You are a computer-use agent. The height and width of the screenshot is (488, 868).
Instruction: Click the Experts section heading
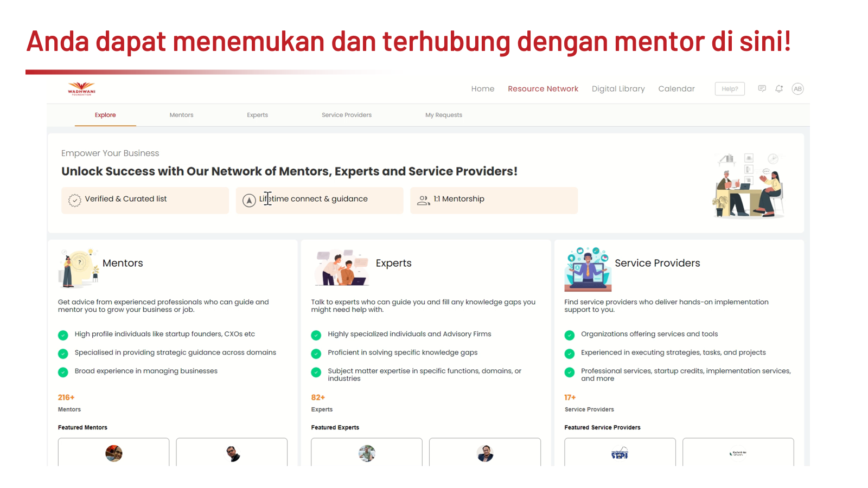[x=393, y=263]
